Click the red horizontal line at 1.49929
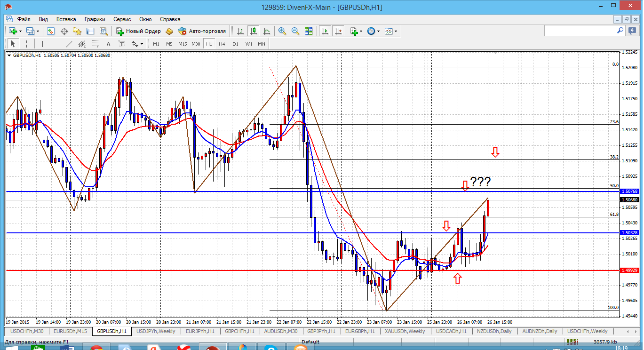Image resolution: width=644 pixels, height=350 pixels. pyautogui.click(x=188, y=270)
